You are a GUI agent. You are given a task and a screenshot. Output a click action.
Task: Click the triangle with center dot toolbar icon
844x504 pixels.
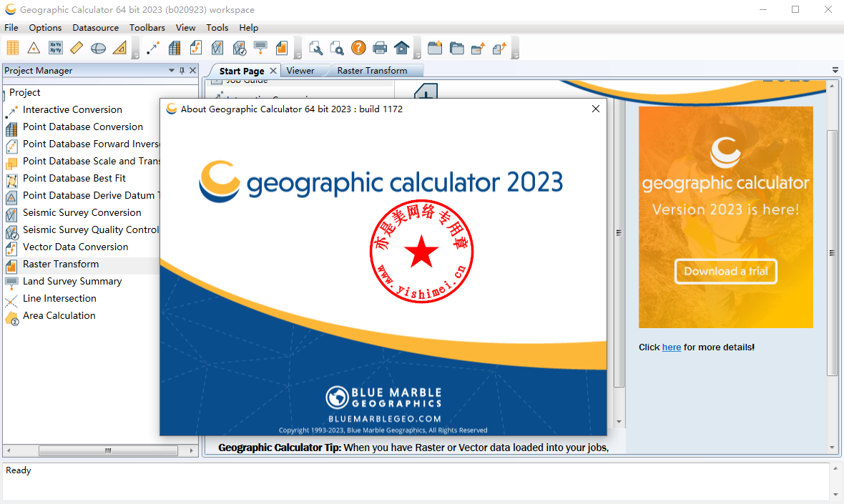34,48
